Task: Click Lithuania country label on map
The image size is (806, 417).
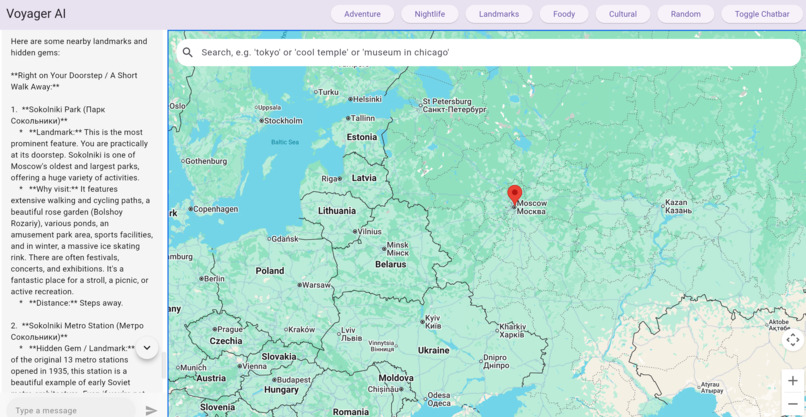Action: [337, 210]
